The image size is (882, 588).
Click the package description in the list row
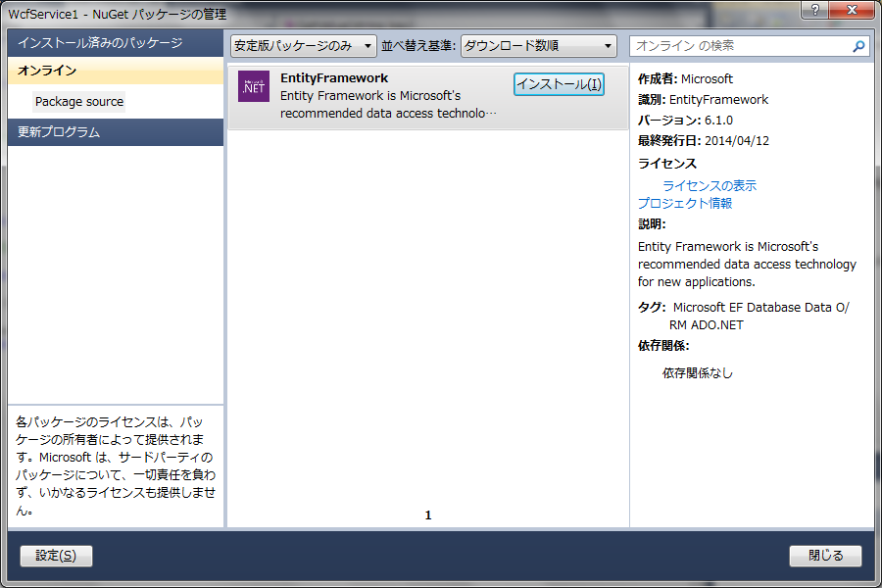point(388,105)
